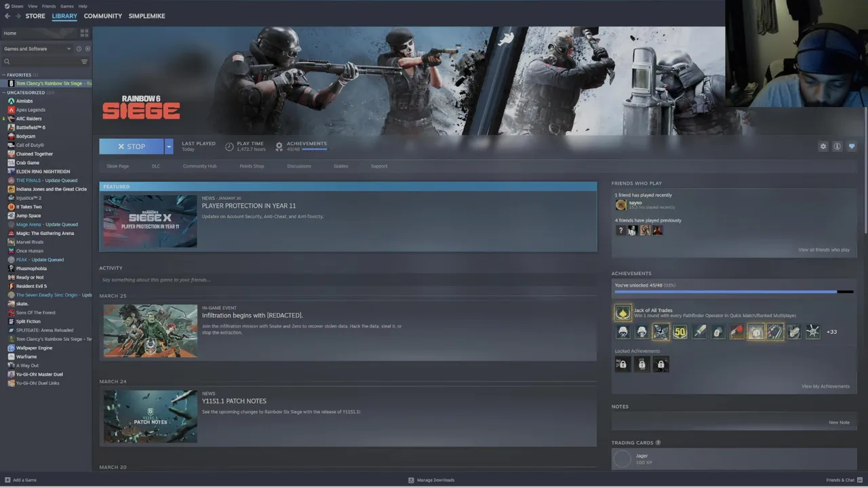Click the Trading Cards help icon

point(658,443)
